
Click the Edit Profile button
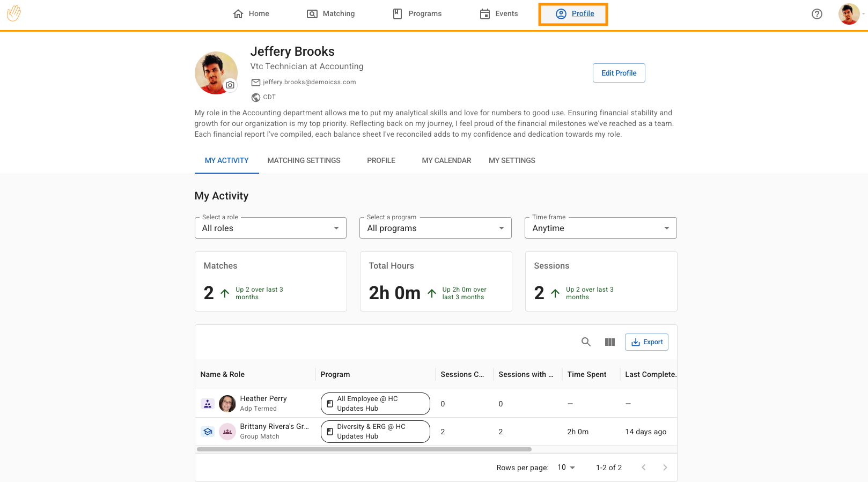[x=619, y=73]
